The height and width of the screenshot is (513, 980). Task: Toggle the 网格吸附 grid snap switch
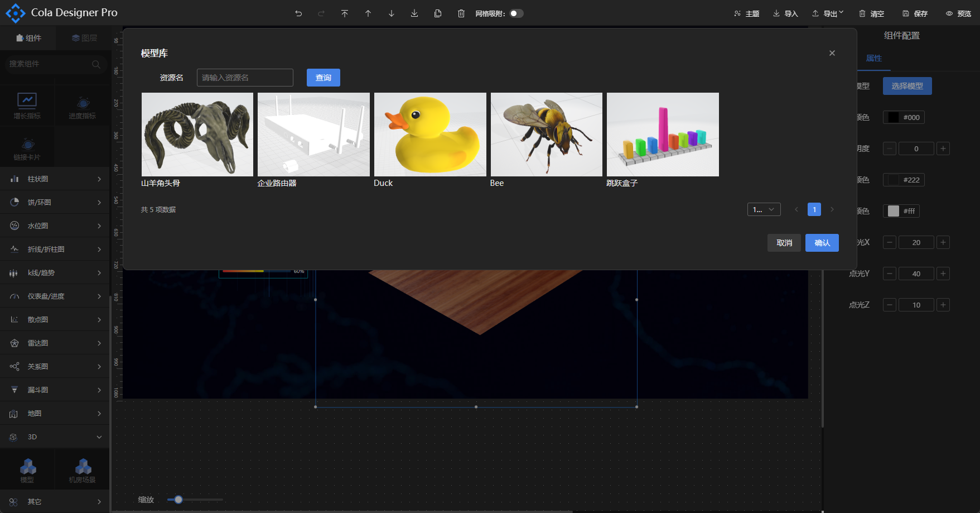(516, 13)
